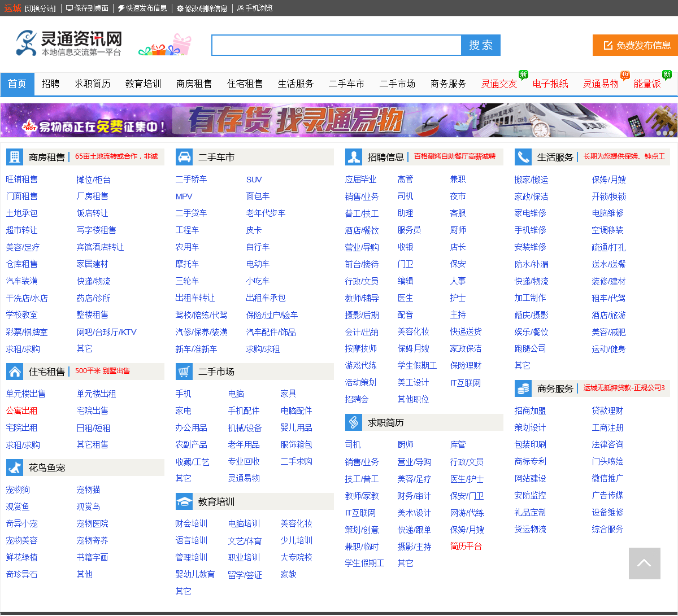Click the 切换分站 switch-city link
This screenshot has width=678, height=616.
pyautogui.click(x=40, y=8)
